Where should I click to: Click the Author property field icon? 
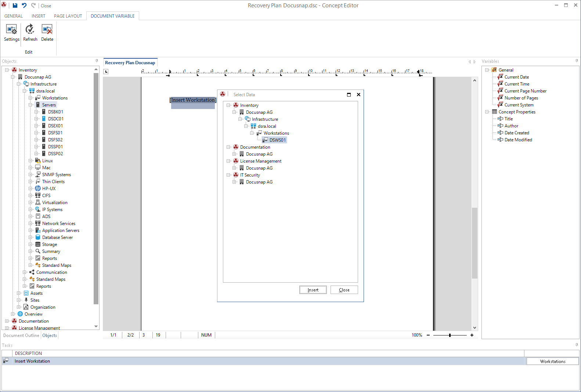[x=500, y=126]
